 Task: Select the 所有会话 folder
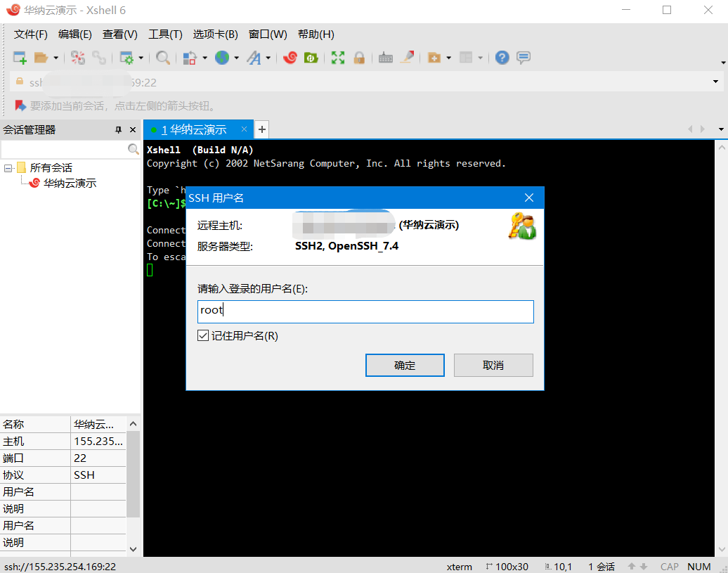click(x=51, y=167)
